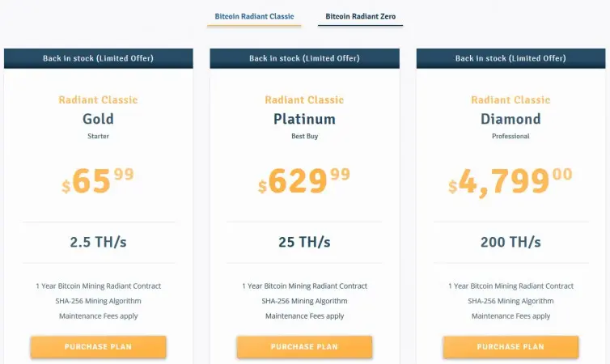Click SHA-256 Mining Algorithm in Diamond card
This screenshot has width=610, height=364.
[510, 301]
